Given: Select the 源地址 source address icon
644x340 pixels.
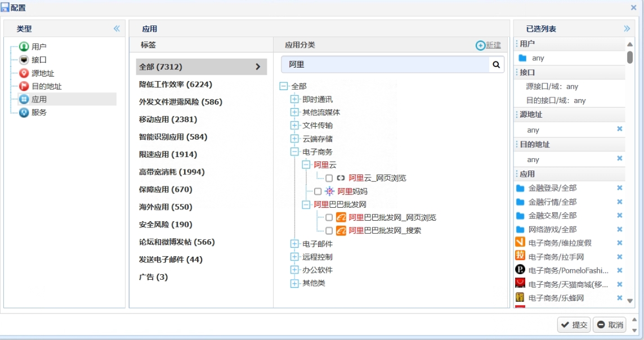Looking at the screenshot, I should point(24,73).
